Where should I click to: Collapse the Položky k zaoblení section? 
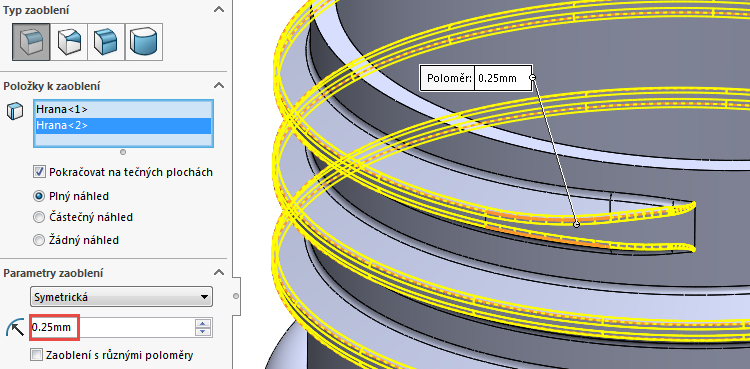tap(219, 86)
